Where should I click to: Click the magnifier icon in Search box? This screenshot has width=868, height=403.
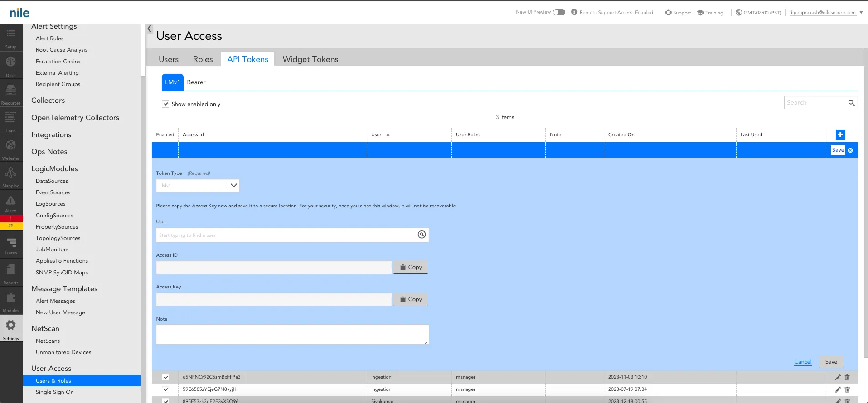[851, 103]
